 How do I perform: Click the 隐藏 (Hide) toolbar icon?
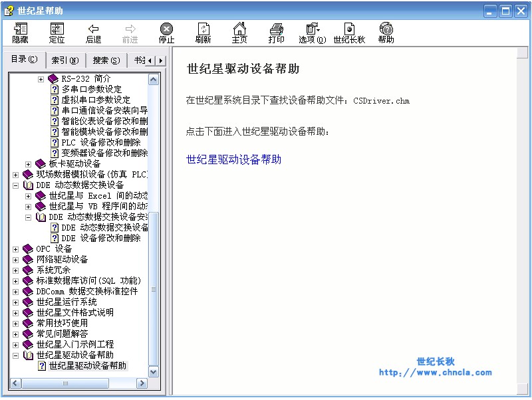21,33
